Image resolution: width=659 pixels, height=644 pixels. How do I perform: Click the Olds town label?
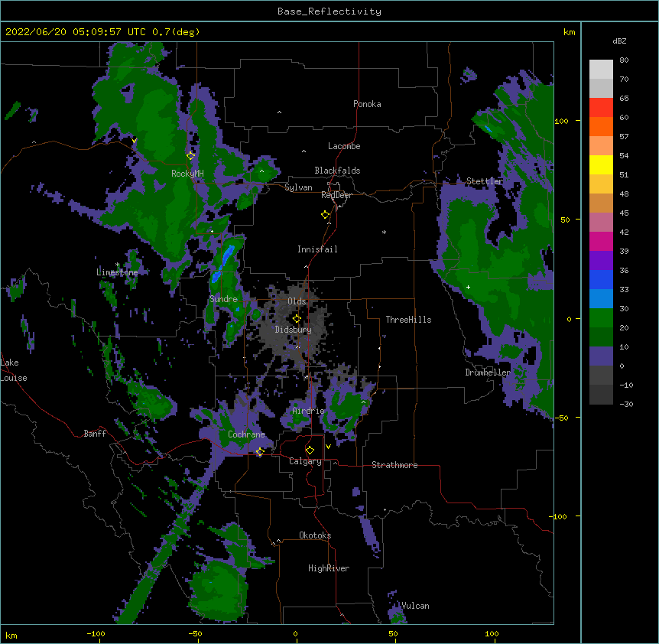[x=297, y=301]
